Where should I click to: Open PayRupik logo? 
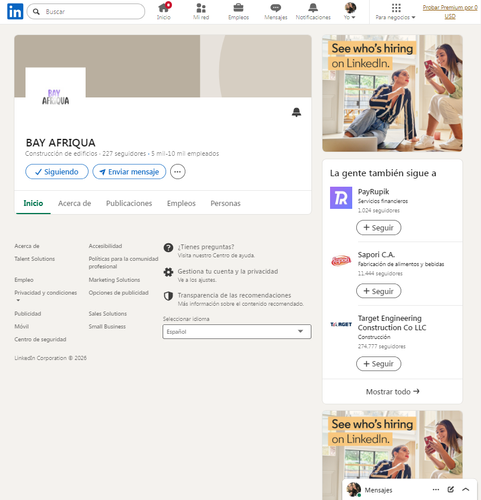coord(341,198)
